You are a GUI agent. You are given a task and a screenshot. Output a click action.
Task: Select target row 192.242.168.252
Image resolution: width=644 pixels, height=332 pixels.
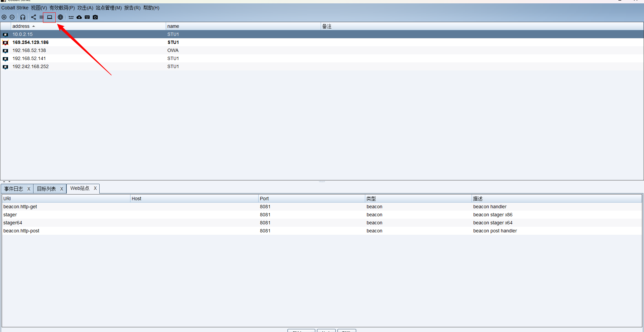[x=322, y=66]
